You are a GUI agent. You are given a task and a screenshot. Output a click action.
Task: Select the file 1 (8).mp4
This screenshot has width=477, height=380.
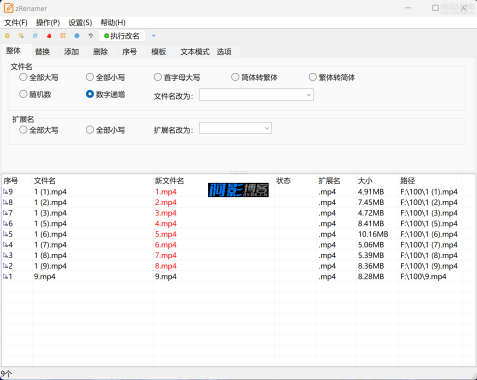50,256
